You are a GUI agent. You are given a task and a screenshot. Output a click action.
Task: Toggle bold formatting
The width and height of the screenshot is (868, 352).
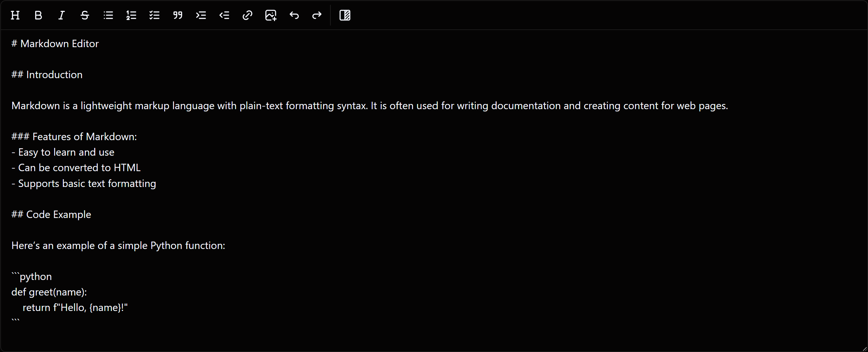(38, 15)
